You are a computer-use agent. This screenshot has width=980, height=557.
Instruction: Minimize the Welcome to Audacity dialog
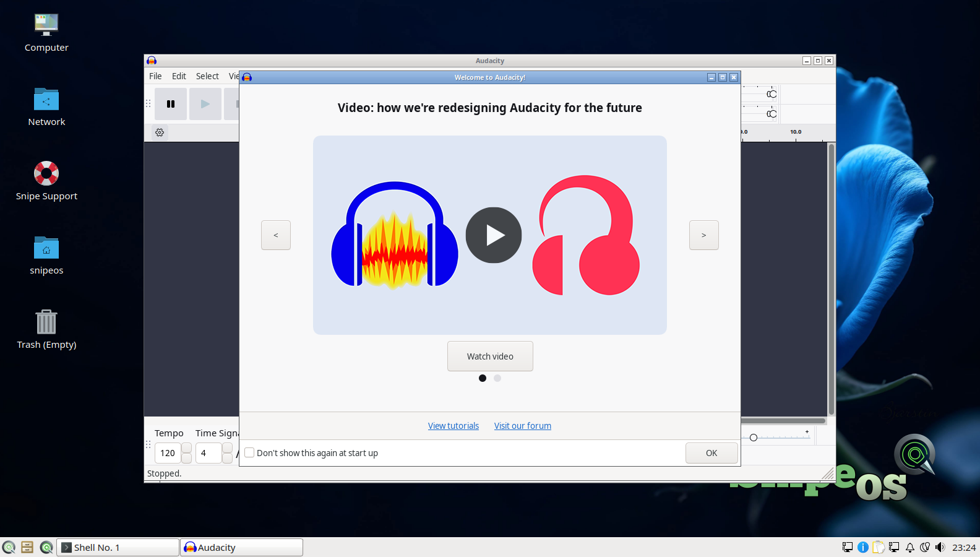point(711,77)
